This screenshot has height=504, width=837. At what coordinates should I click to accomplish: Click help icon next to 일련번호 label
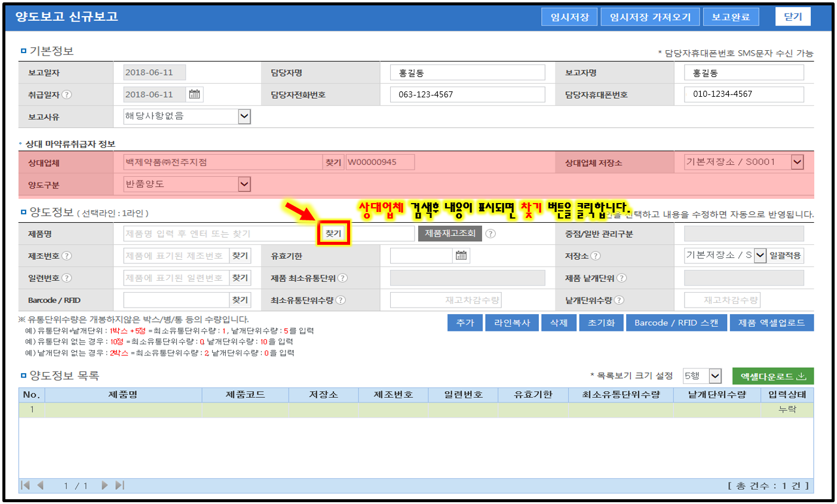(67, 278)
